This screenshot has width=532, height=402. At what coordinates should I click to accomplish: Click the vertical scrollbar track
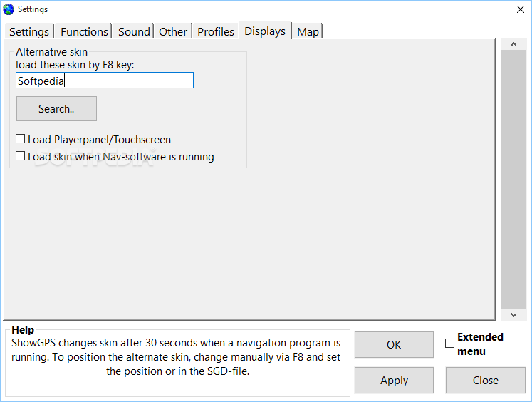click(x=513, y=178)
